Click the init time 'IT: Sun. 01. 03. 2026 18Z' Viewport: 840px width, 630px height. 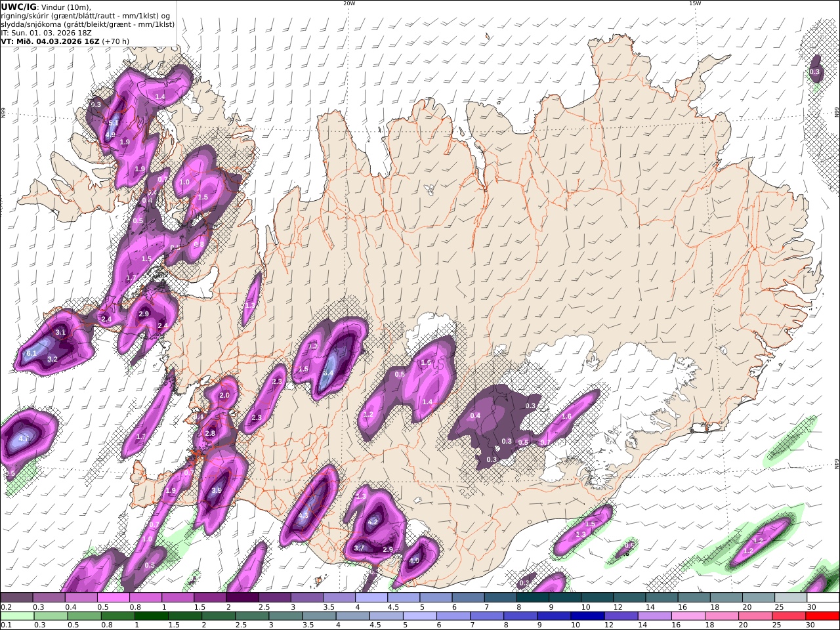click(45, 32)
